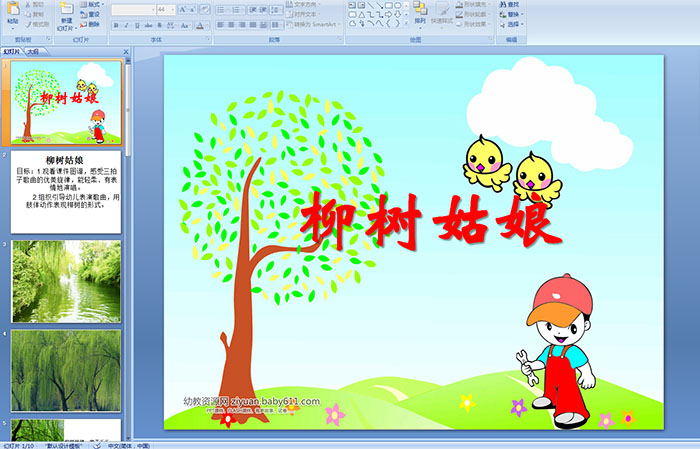Toggle Italic formatting

[126, 25]
